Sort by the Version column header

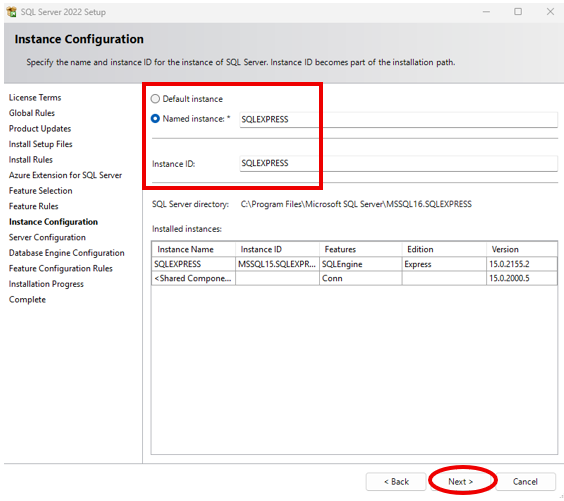(522, 249)
